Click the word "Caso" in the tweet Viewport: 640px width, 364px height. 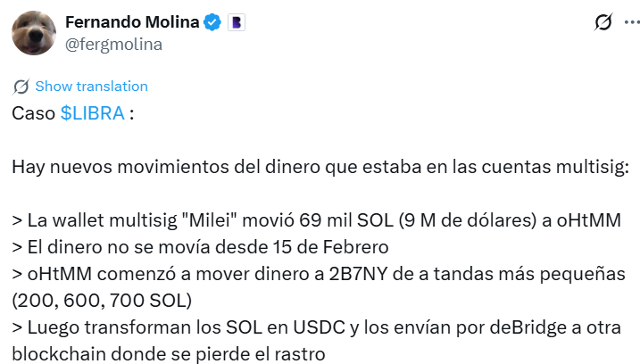pos(33,114)
